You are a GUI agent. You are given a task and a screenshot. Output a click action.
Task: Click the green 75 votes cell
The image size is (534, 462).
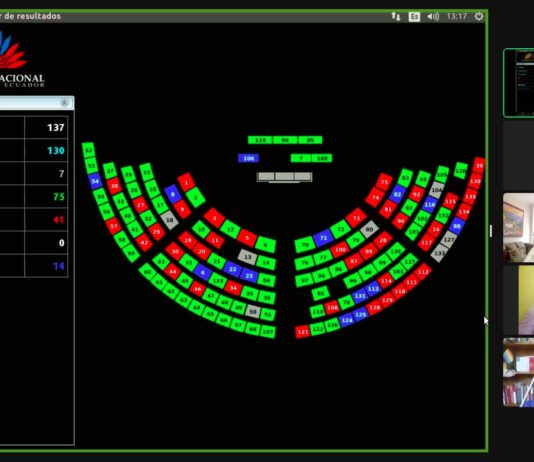pos(46,196)
